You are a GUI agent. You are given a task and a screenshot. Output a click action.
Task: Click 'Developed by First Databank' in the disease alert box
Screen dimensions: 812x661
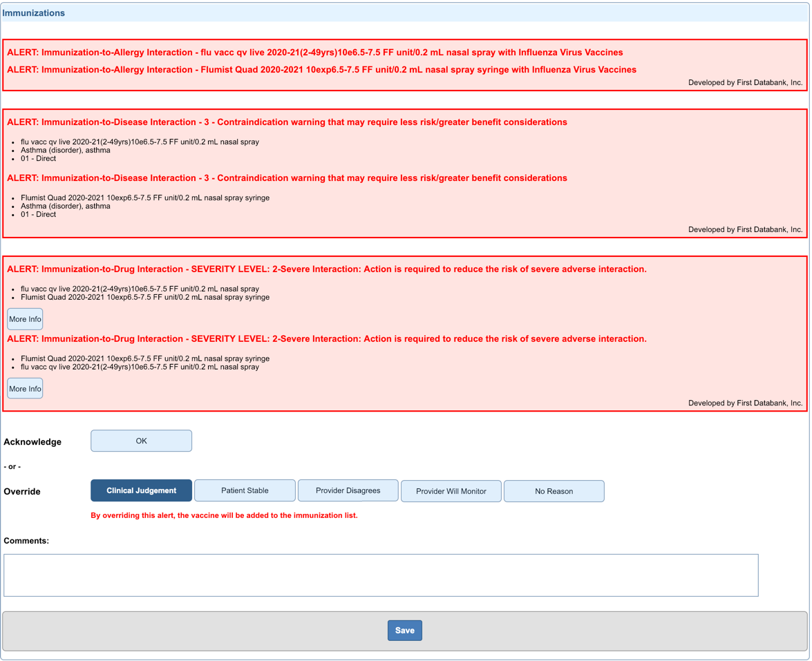tap(745, 229)
